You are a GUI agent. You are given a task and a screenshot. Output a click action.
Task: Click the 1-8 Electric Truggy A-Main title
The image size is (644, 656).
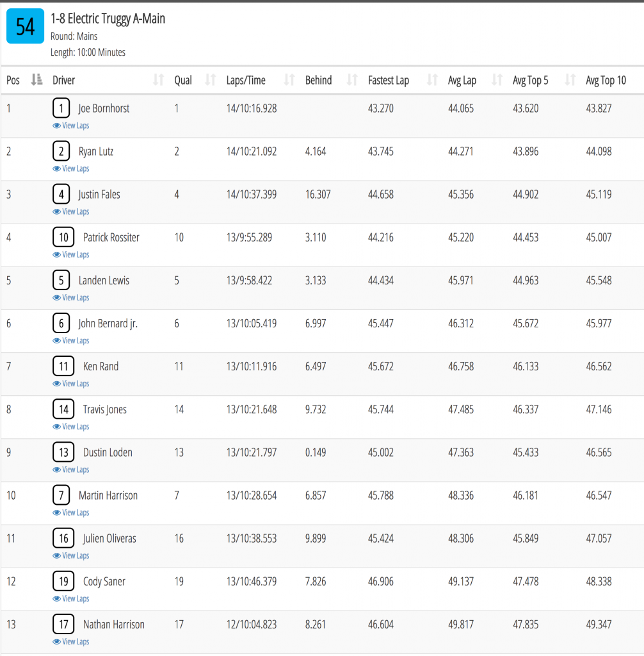click(108, 19)
